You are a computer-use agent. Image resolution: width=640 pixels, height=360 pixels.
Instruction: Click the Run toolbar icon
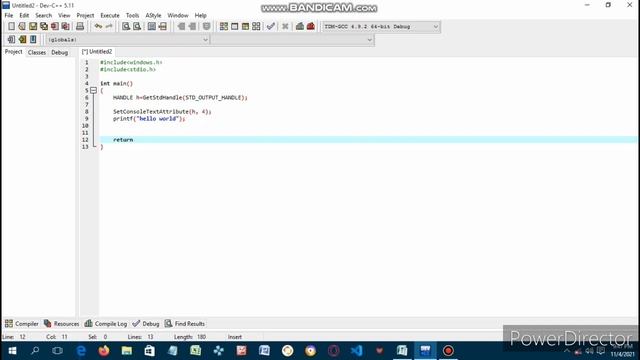pyautogui.click(x=235, y=26)
